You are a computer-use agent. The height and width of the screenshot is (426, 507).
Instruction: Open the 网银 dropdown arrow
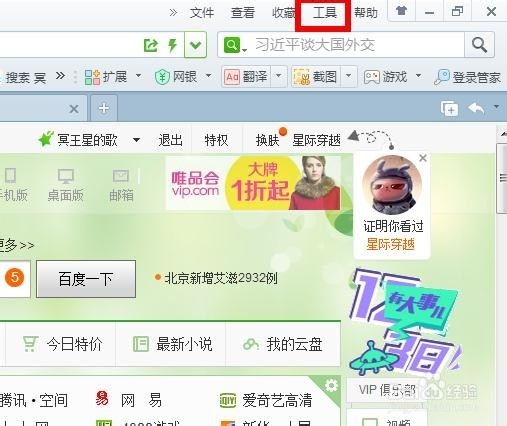pyautogui.click(x=209, y=76)
